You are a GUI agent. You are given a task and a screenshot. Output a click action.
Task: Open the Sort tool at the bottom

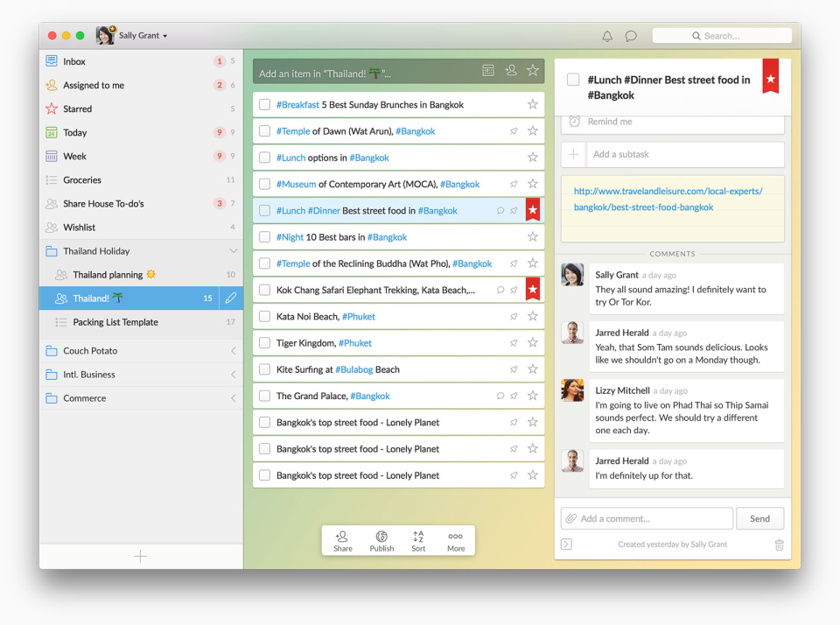pos(417,540)
